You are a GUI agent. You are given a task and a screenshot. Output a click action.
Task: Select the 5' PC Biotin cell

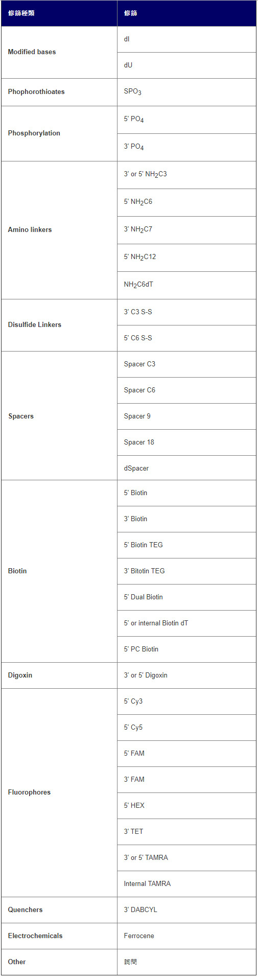click(186, 649)
